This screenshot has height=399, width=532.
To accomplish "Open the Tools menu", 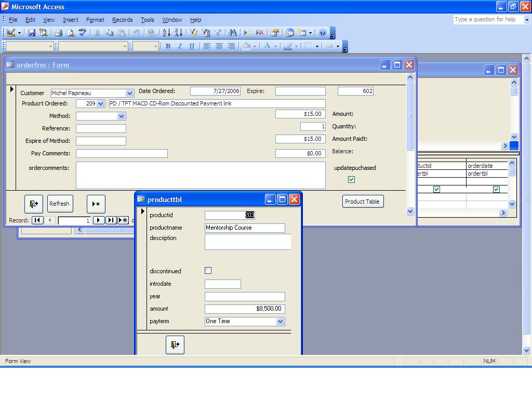I will (x=147, y=20).
